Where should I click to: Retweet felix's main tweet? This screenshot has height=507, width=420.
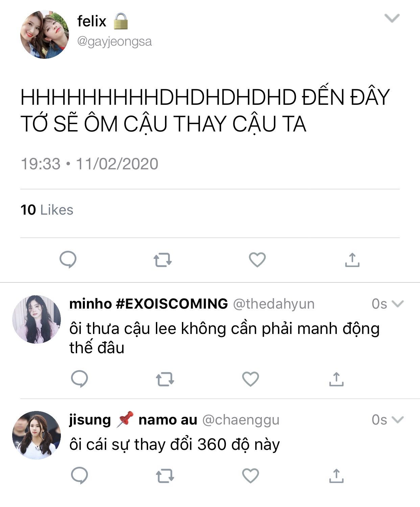coord(163,260)
